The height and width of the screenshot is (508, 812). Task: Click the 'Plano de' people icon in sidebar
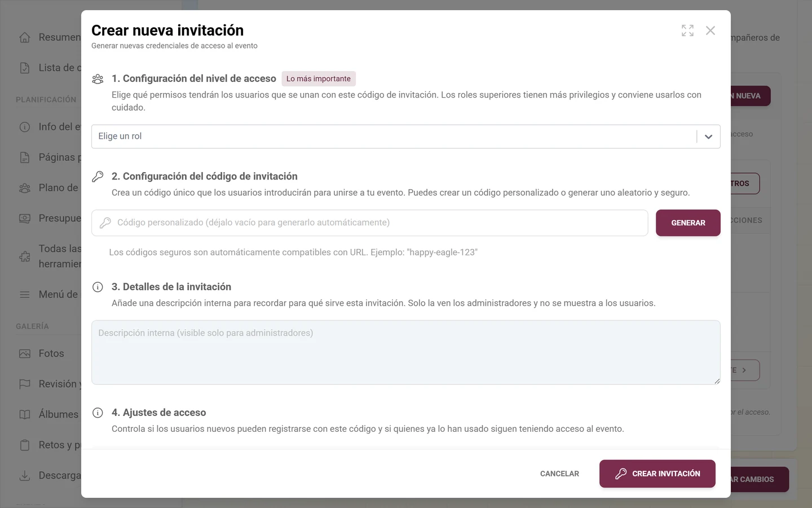(x=25, y=188)
